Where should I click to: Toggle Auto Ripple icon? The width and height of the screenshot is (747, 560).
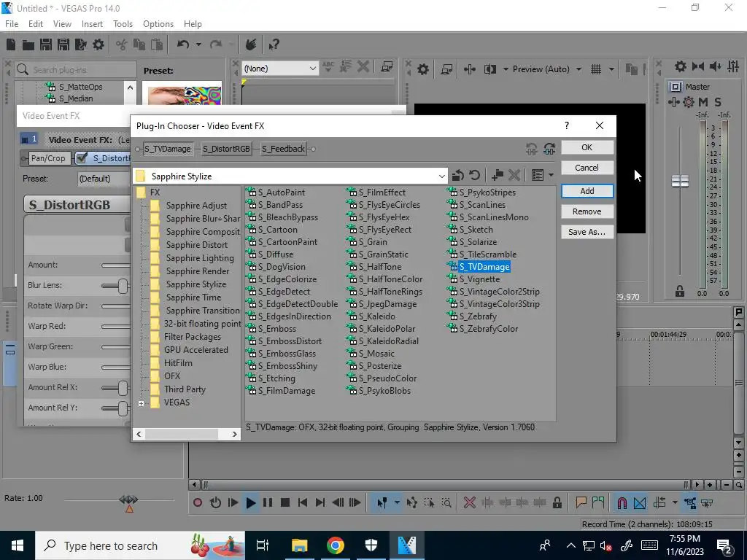click(659, 502)
